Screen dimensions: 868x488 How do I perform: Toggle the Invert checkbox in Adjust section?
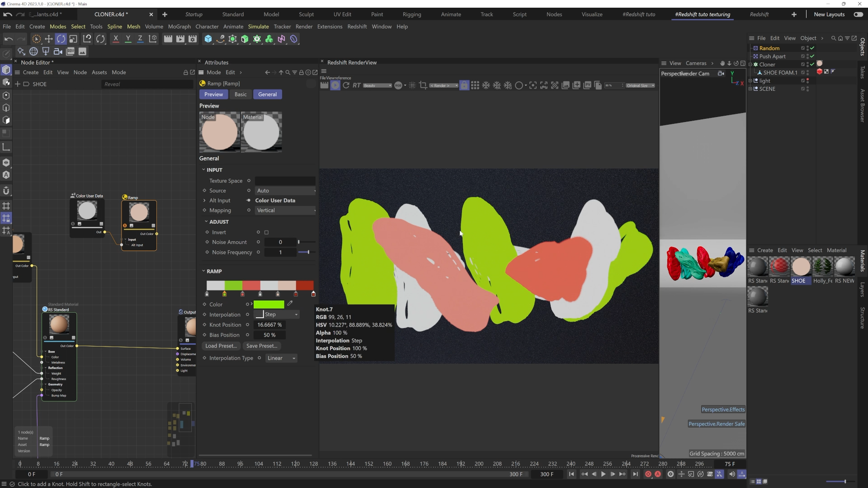click(267, 232)
